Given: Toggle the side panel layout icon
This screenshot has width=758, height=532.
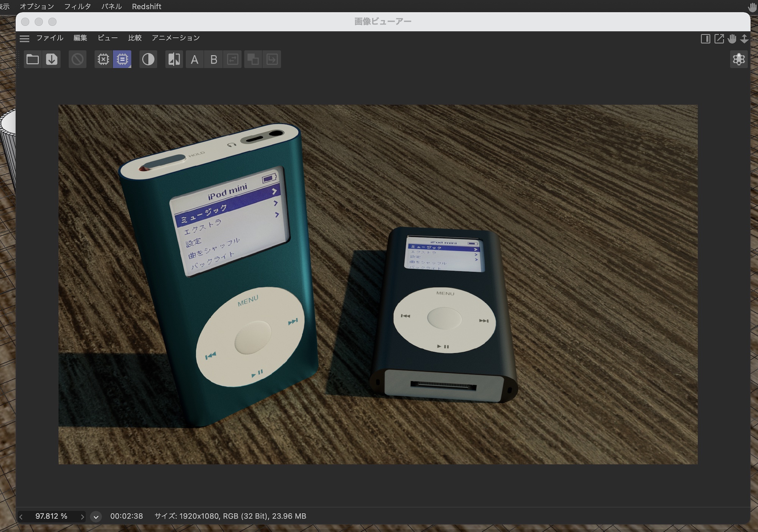Looking at the screenshot, I should tap(705, 39).
